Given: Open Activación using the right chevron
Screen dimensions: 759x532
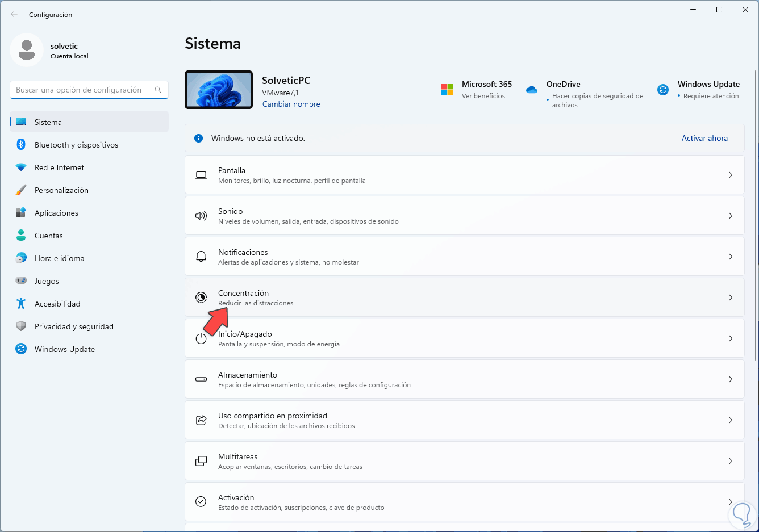Looking at the screenshot, I should (731, 502).
